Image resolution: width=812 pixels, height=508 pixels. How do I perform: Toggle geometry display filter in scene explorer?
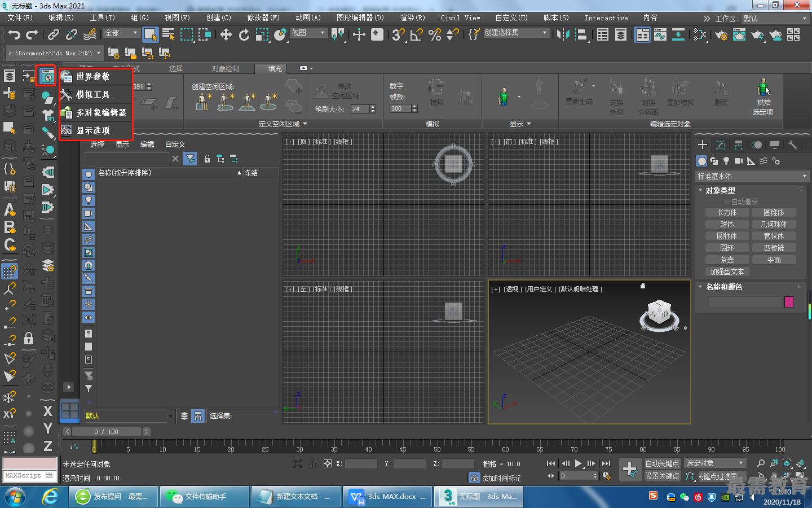coord(89,174)
